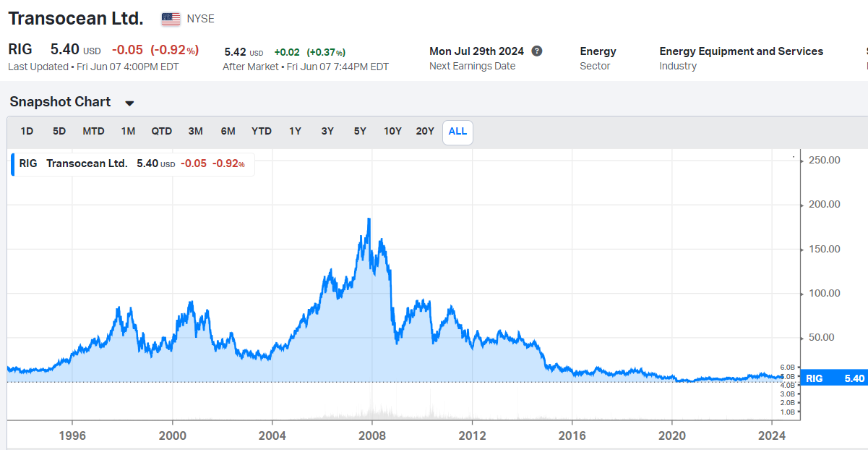Click the 2024 x-axis year label
The width and height of the screenshot is (868, 450).
click(x=772, y=436)
